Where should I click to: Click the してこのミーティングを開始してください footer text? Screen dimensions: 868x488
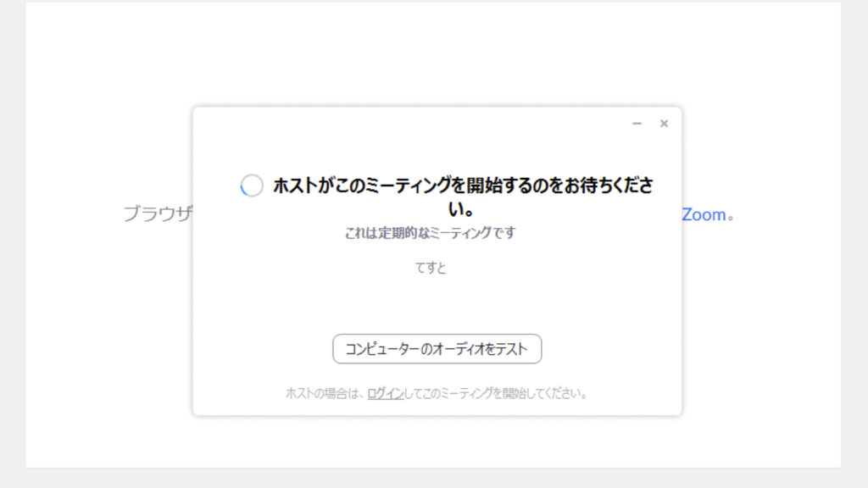(x=496, y=394)
